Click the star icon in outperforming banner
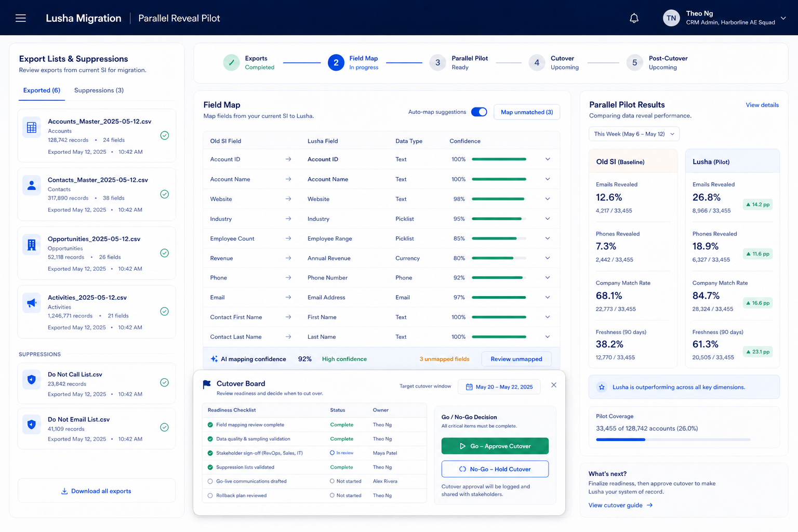Screen dimensions: 798x532 pyautogui.click(x=602, y=387)
